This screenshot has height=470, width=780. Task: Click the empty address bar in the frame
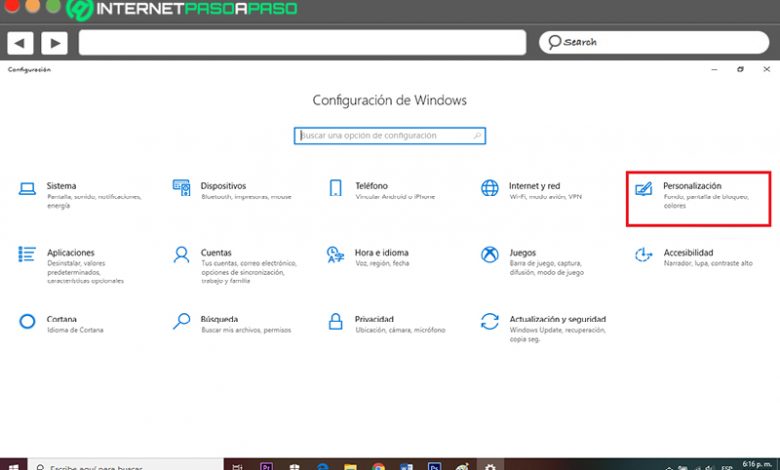[x=302, y=42]
